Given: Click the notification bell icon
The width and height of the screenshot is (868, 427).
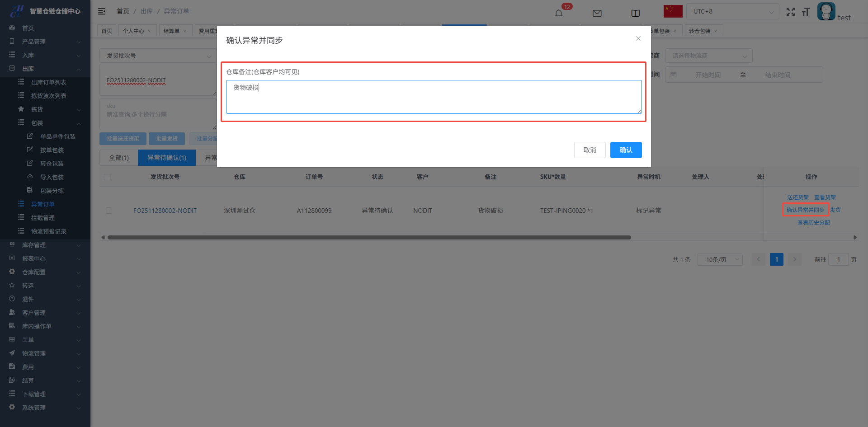Looking at the screenshot, I should (x=559, y=13).
